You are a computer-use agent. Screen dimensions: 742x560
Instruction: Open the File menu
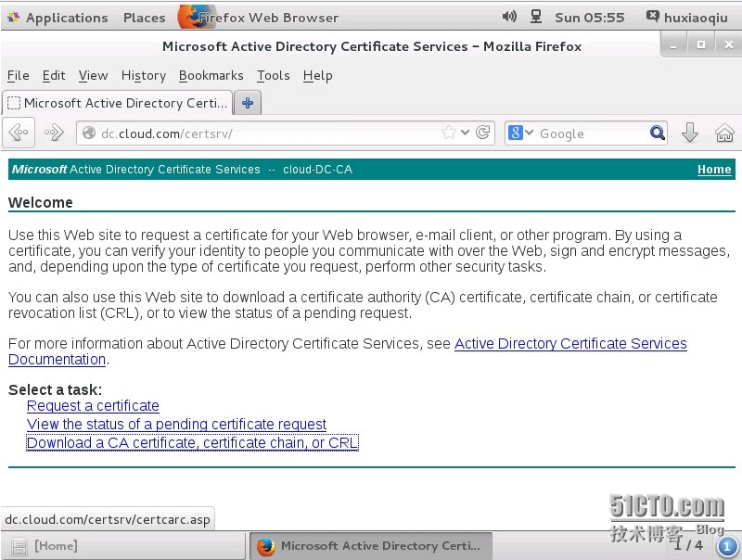[x=18, y=75]
